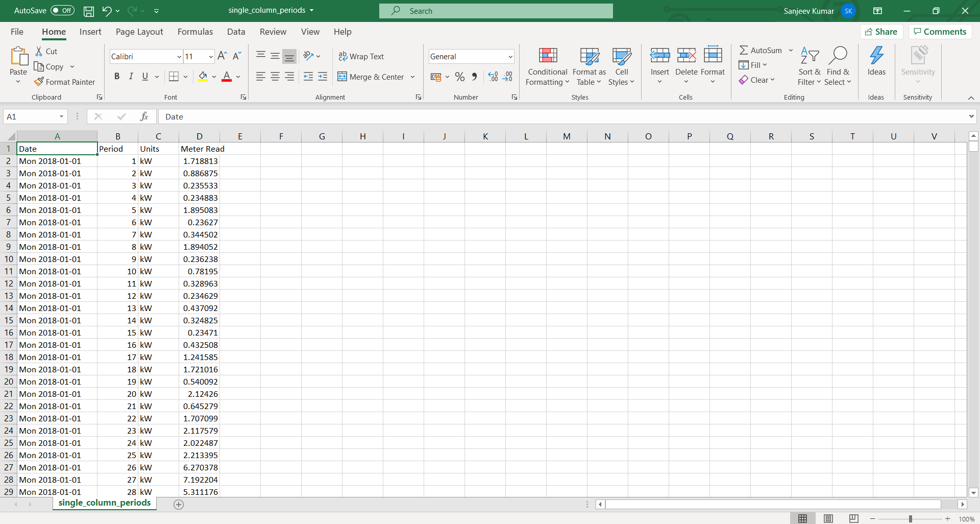This screenshot has width=980, height=524.
Task: Switch to the Data tab
Action: [236, 32]
